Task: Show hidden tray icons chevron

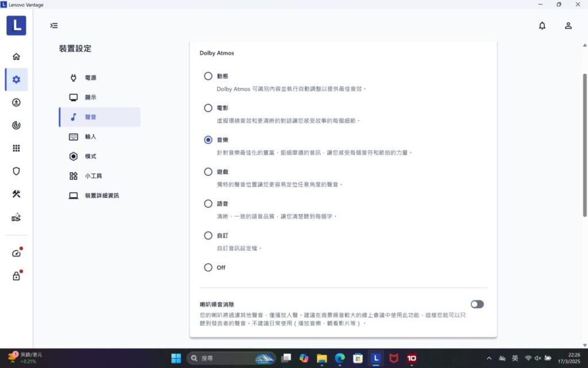Action: [x=489, y=358]
